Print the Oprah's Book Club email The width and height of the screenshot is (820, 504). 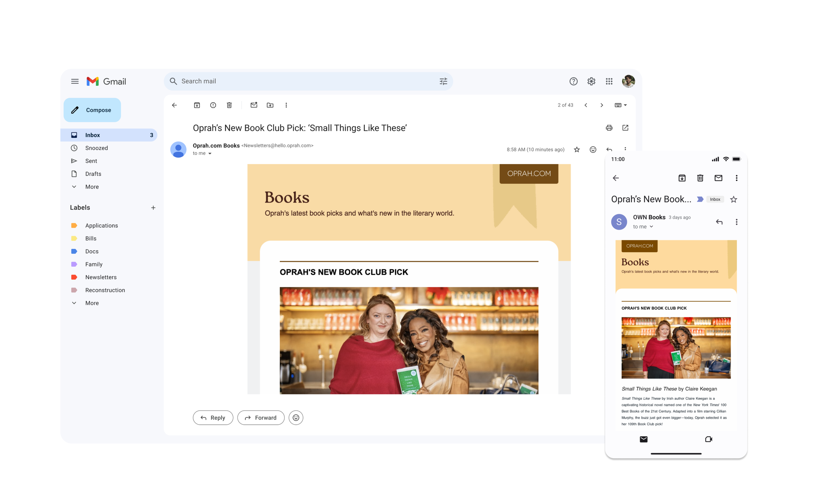609,128
